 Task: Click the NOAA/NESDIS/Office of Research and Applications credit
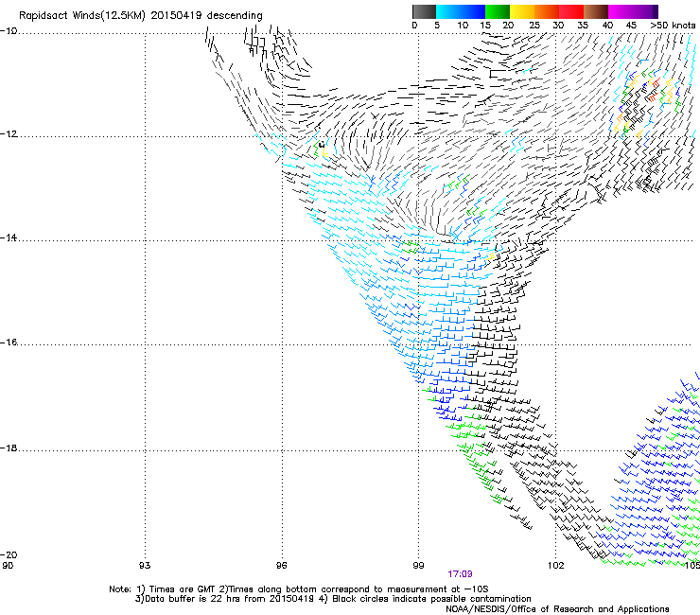point(557,609)
